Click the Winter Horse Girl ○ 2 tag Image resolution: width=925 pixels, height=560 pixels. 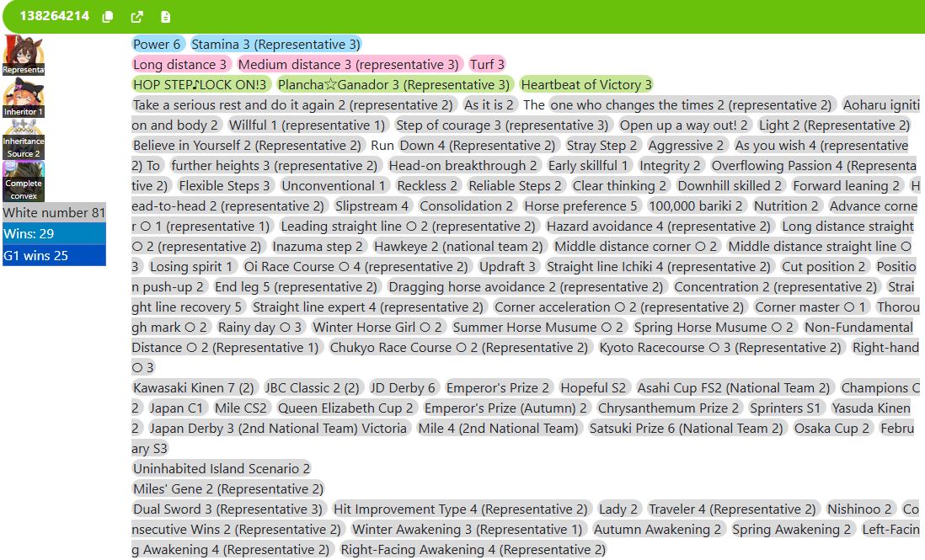377,327
